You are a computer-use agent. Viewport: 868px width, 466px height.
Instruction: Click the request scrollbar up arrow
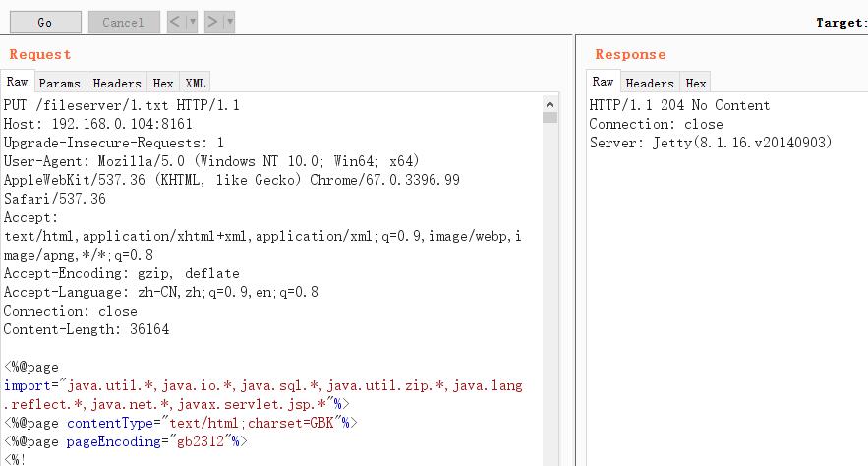coord(550,102)
